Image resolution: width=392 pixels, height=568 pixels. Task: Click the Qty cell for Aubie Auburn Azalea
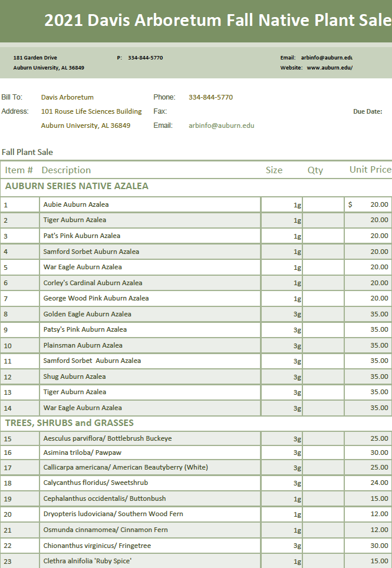tap(323, 204)
